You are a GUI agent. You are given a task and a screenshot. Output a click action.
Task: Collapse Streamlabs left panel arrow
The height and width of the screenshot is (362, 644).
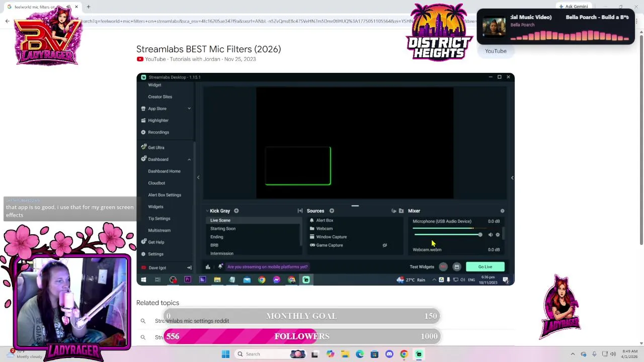tap(198, 177)
